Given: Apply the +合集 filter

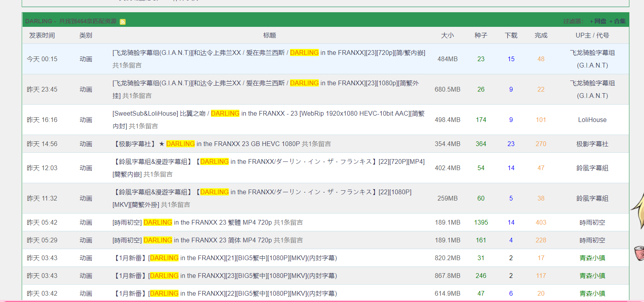Looking at the screenshot, I should pos(617,21).
